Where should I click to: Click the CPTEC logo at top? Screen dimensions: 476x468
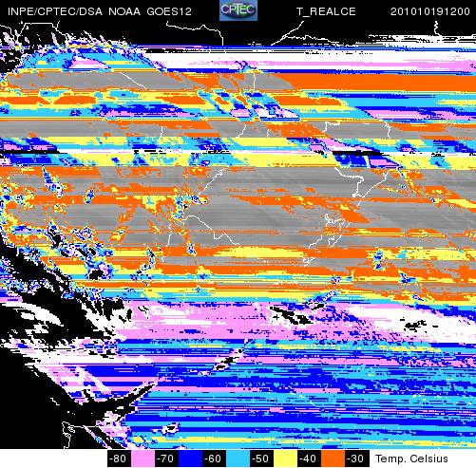point(238,10)
